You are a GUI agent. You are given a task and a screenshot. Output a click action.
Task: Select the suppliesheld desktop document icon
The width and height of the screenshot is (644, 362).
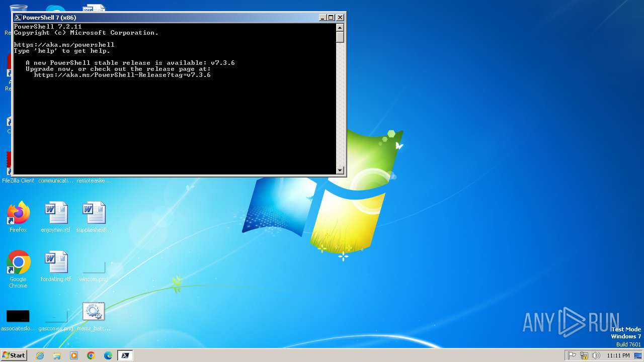(94, 217)
